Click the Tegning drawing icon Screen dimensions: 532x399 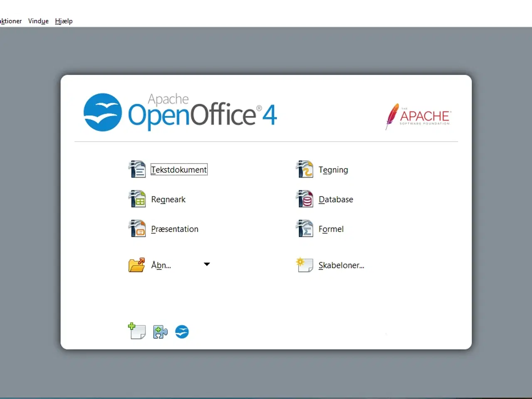(304, 170)
